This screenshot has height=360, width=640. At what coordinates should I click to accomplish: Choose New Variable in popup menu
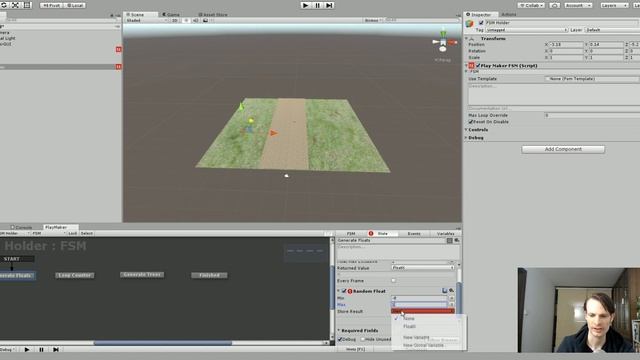416,337
